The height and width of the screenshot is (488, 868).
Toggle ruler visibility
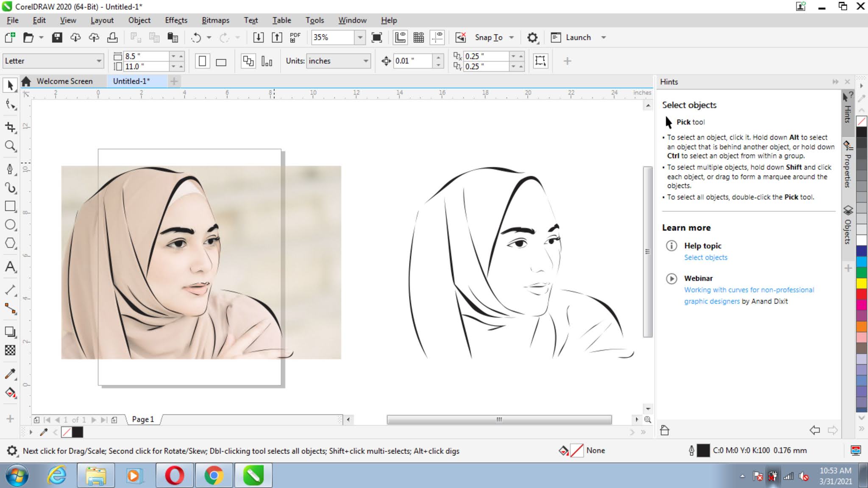pyautogui.click(x=399, y=37)
